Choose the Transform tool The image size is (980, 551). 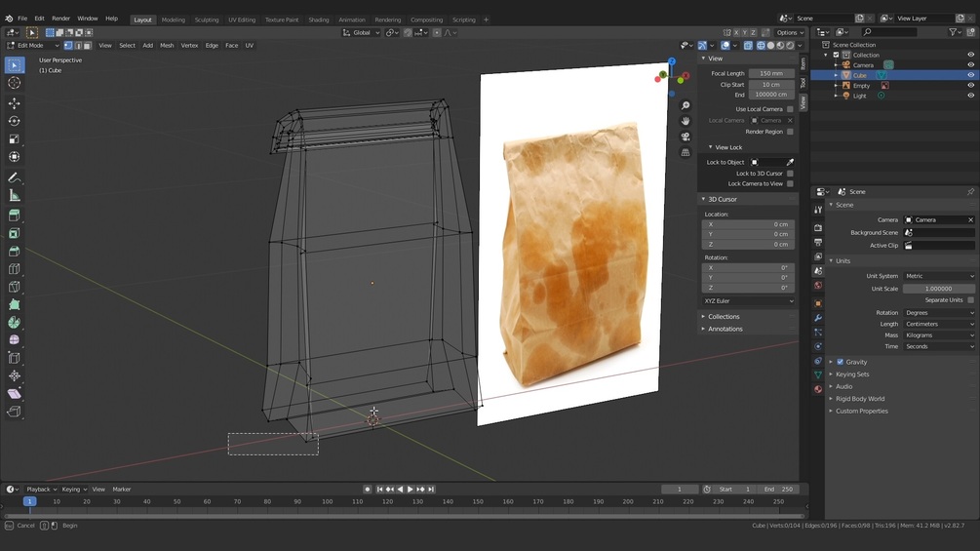14,157
